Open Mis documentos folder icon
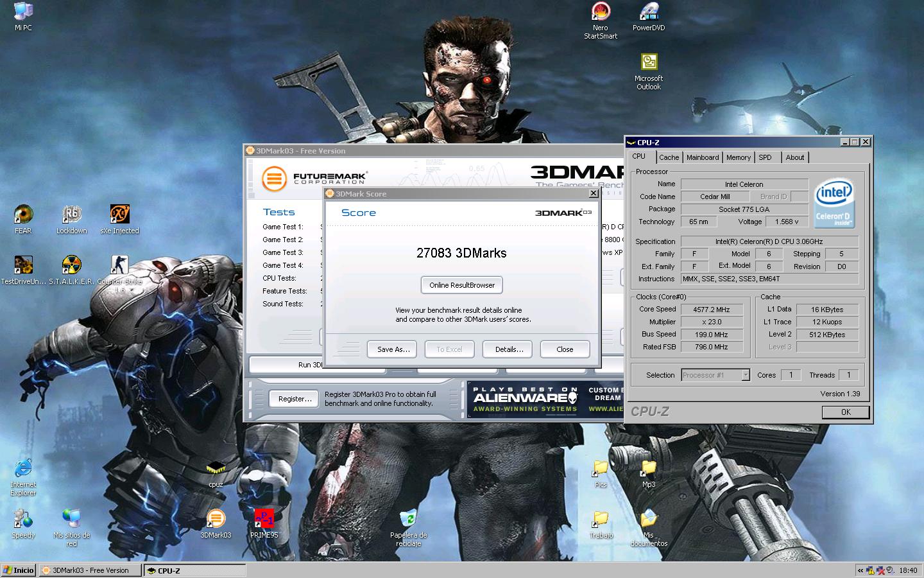This screenshot has height=578, width=924. (x=649, y=528)
